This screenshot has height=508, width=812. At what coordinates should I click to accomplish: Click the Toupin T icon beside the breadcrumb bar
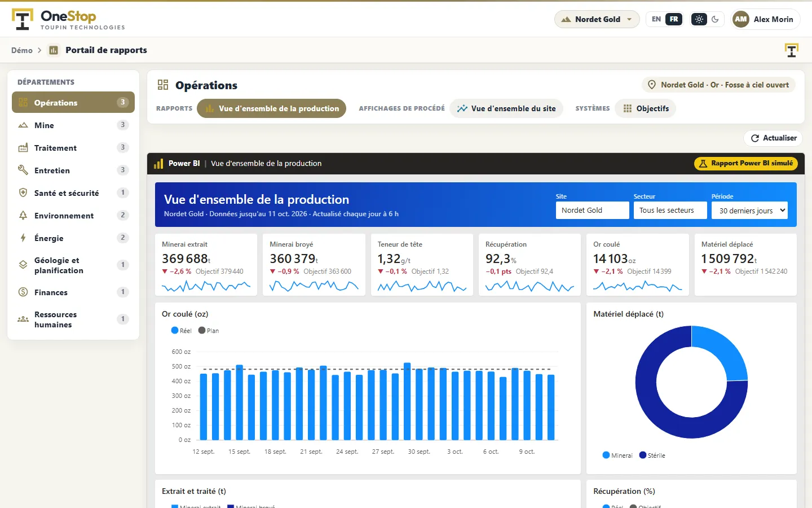pos(792,50)
